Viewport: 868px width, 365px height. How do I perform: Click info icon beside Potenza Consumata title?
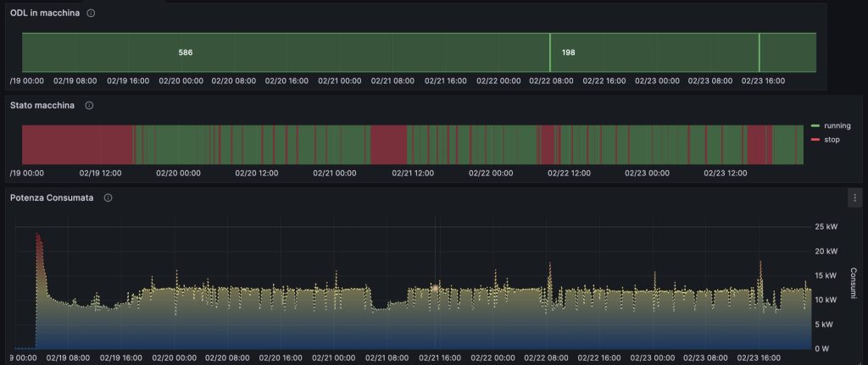(x=108, y=197)
